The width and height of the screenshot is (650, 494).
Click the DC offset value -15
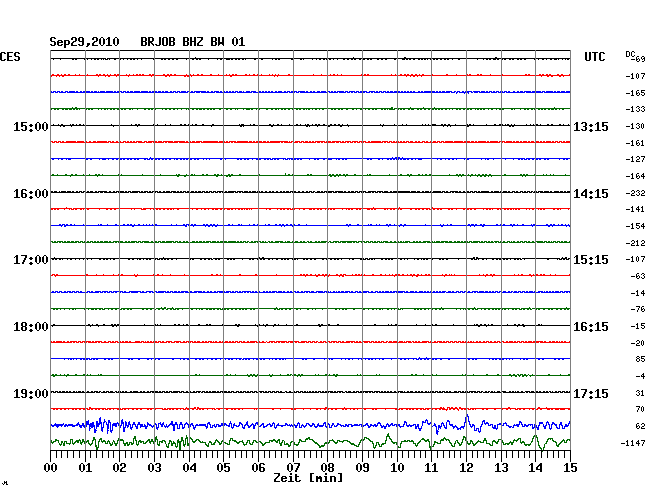coord(638,326)
